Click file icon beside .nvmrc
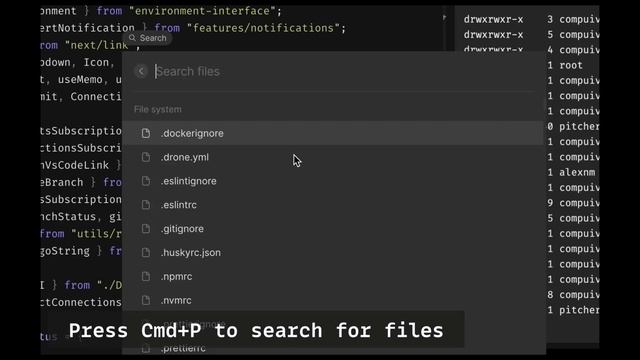 (146, 300)
